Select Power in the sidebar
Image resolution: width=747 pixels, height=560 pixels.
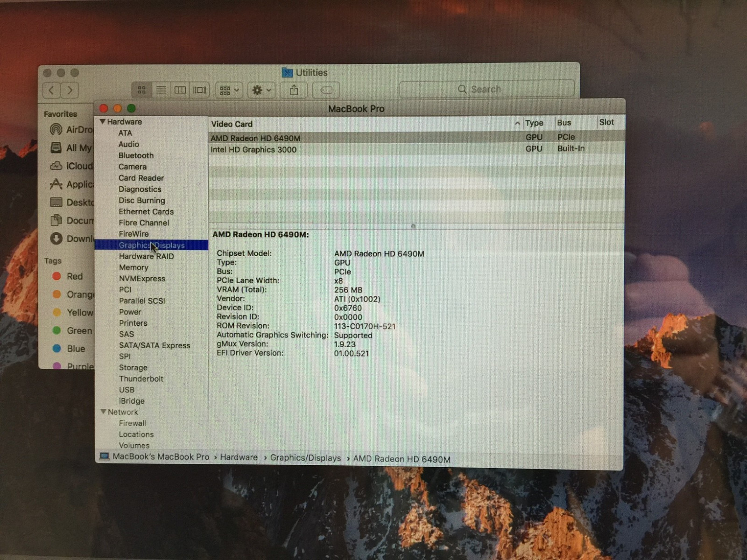point(130,312)
